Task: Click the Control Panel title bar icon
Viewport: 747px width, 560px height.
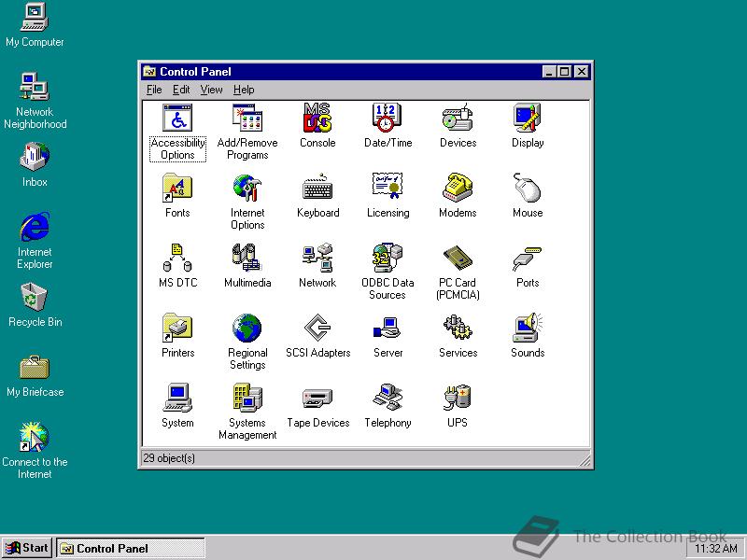Action: pyautogui.click(x=149, y=72)
